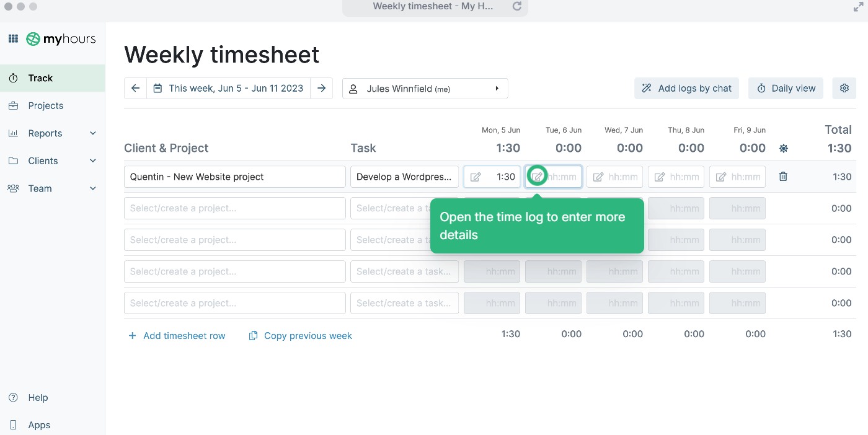Open the Track section
This screenshot has width=868, height=435.
[52, 78]
